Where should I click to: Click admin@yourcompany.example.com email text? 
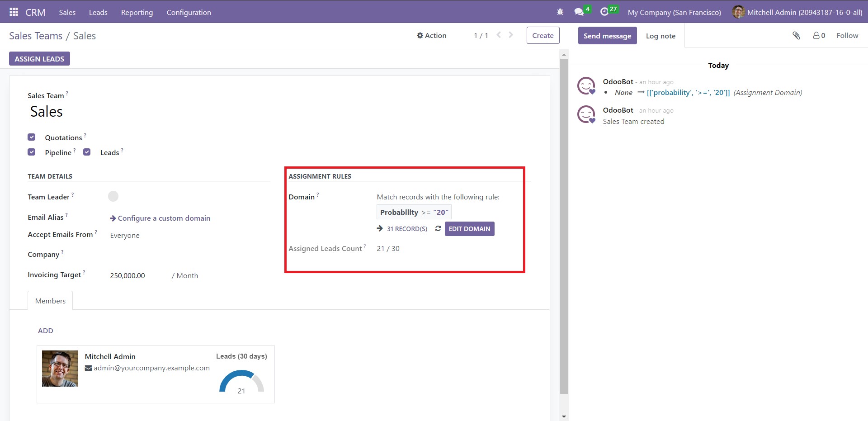(152, 368)
